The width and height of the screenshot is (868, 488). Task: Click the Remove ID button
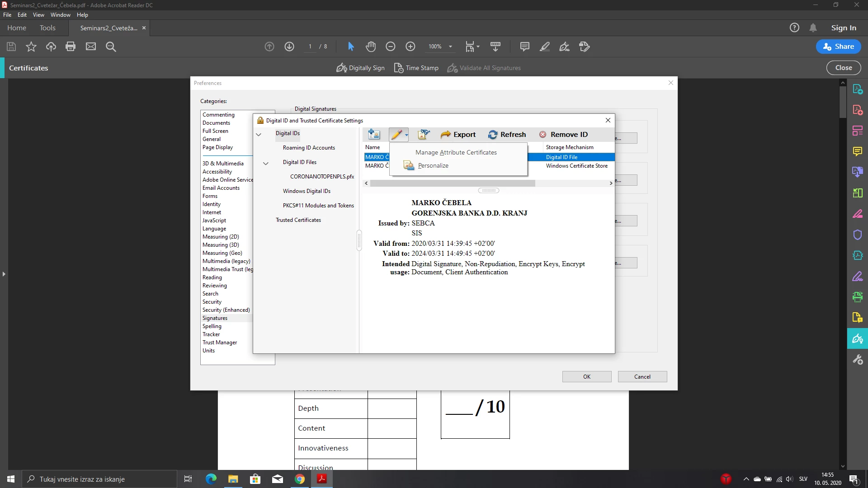[563, 134]
